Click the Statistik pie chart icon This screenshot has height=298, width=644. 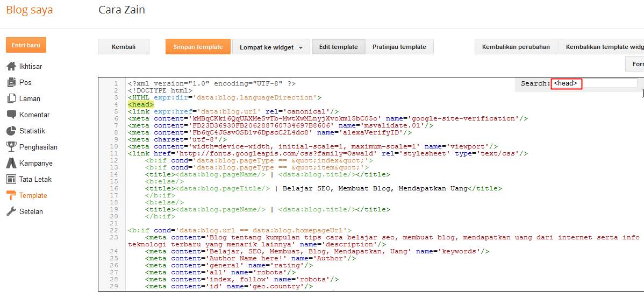[11, 131]
